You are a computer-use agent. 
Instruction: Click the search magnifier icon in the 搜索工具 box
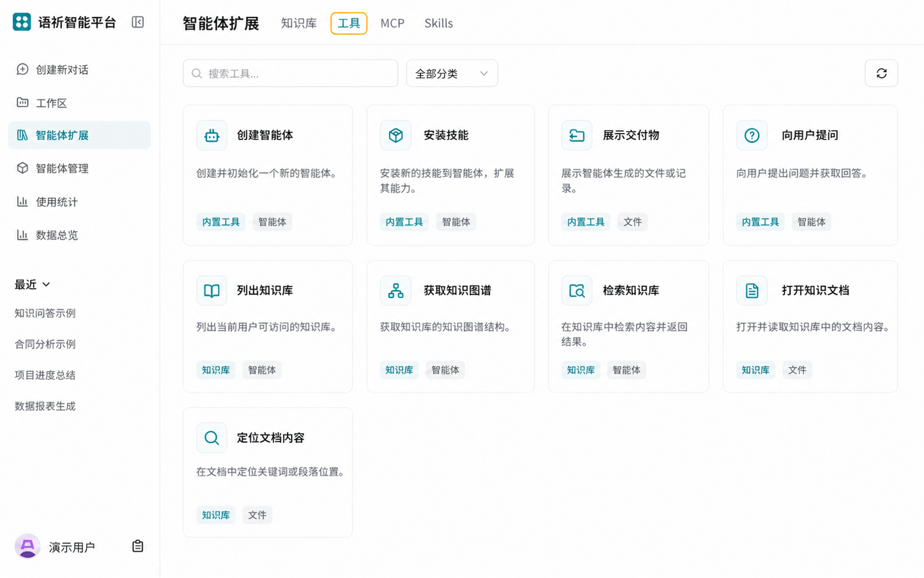197,73
